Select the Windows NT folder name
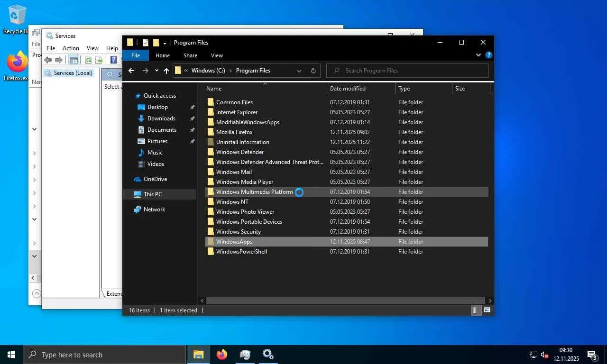Screen dimensions: 607x364 232,202
